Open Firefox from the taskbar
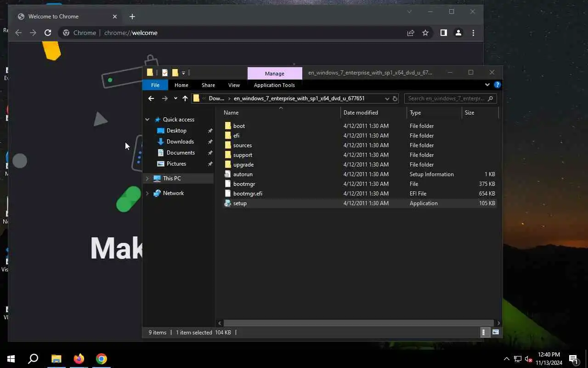The image size is (588, 368). (x=79, y=359)
